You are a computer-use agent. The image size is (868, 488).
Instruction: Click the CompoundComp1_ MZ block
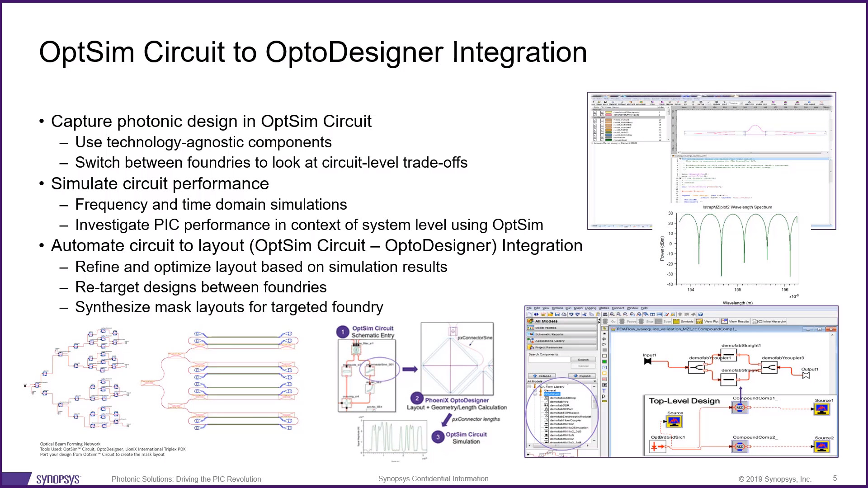coord(740,408)
